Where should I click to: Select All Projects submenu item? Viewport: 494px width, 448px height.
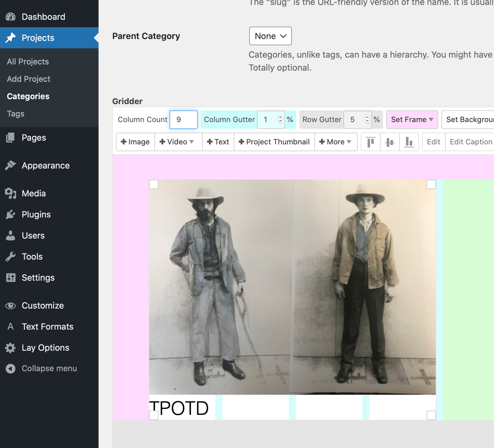pyautogui.click(x=28, y=62)
